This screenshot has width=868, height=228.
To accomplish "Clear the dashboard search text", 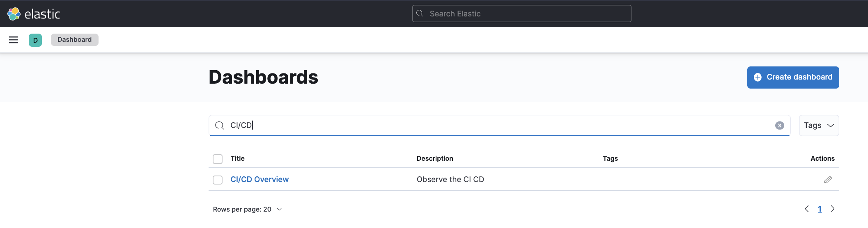I will click(779, 125).
